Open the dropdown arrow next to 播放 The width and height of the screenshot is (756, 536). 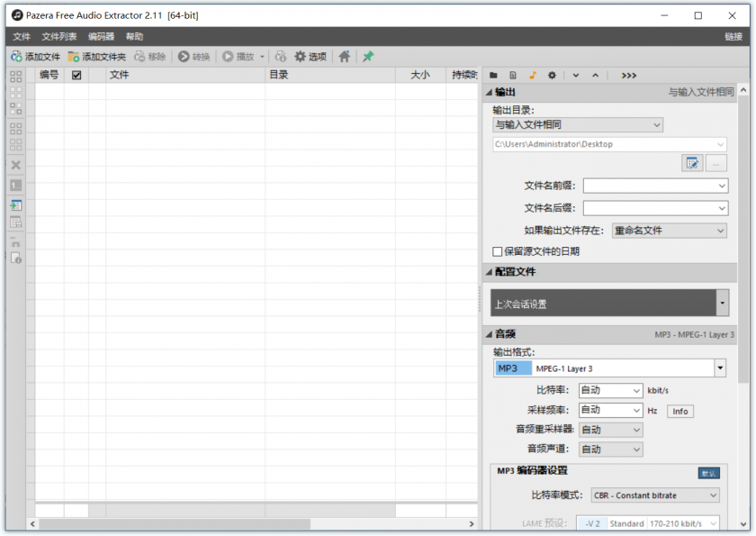[262, 57]
